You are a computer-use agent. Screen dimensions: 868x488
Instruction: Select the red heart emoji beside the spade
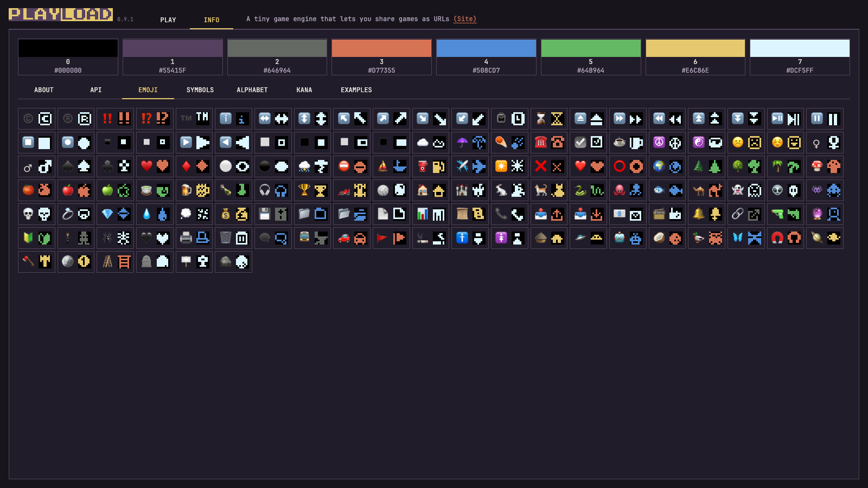tap(155, 166)
